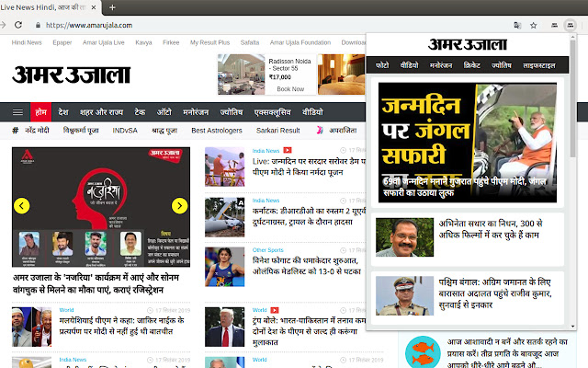Click the विश्वकर्मा पूजा trending topic

click(81, 131)
